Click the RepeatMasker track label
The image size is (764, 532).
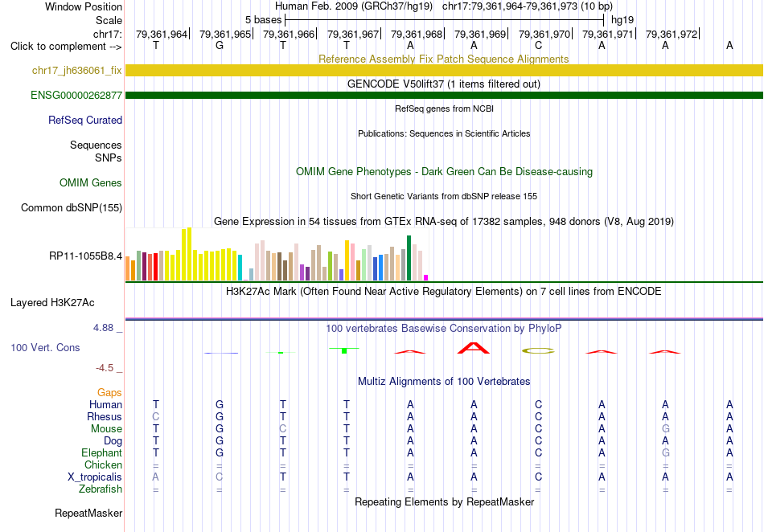coord(88,514)
